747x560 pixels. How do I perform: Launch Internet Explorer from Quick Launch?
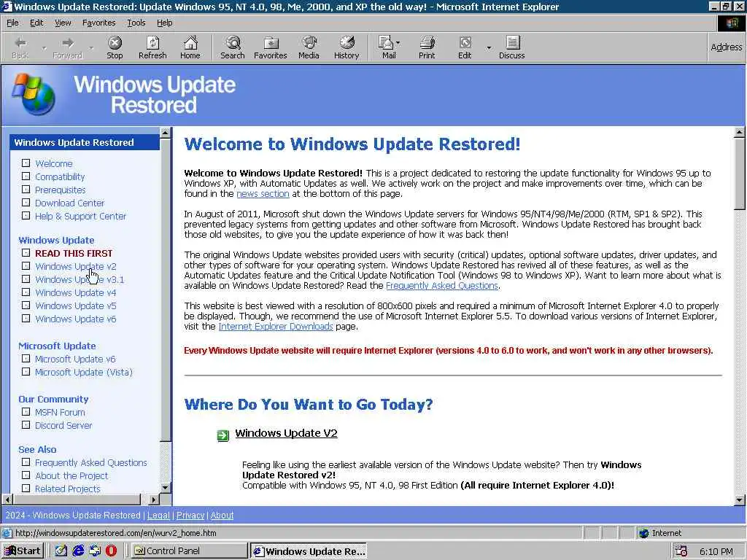[x=78, y=551]
